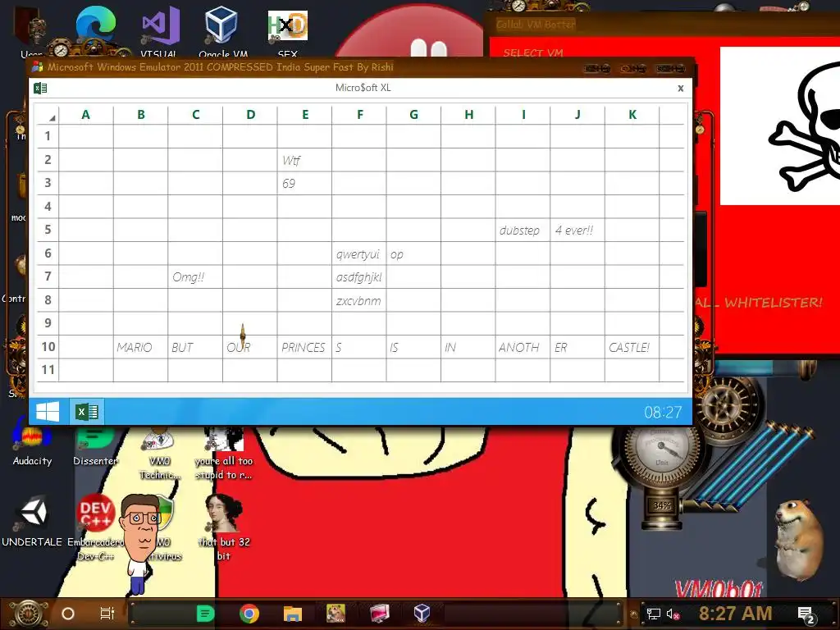Click the green chat app taskbar icon
The height and width of the screenshot is (630, 840).
205,614
